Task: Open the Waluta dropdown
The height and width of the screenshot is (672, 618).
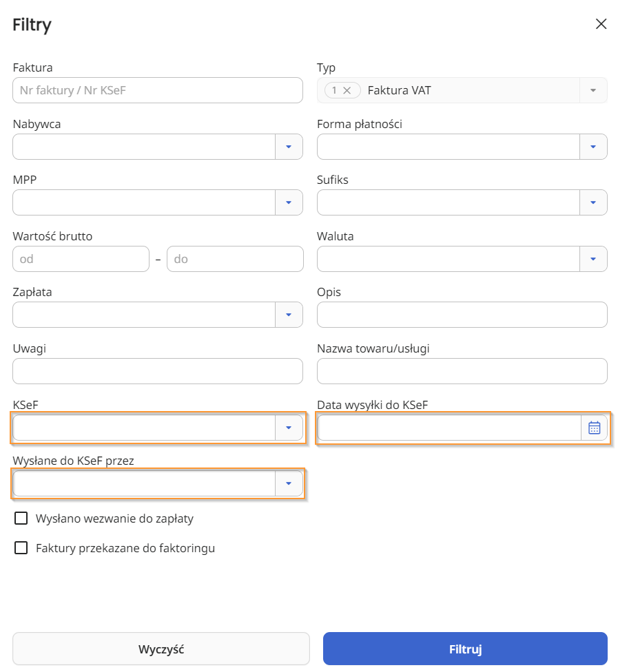Action: [x=593, y=259]
